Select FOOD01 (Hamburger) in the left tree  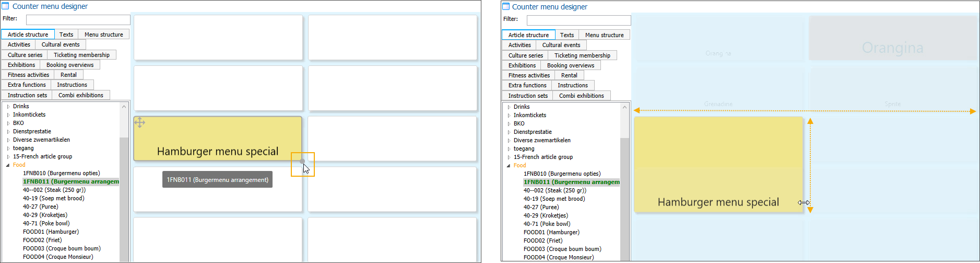(x=51, y=232)
